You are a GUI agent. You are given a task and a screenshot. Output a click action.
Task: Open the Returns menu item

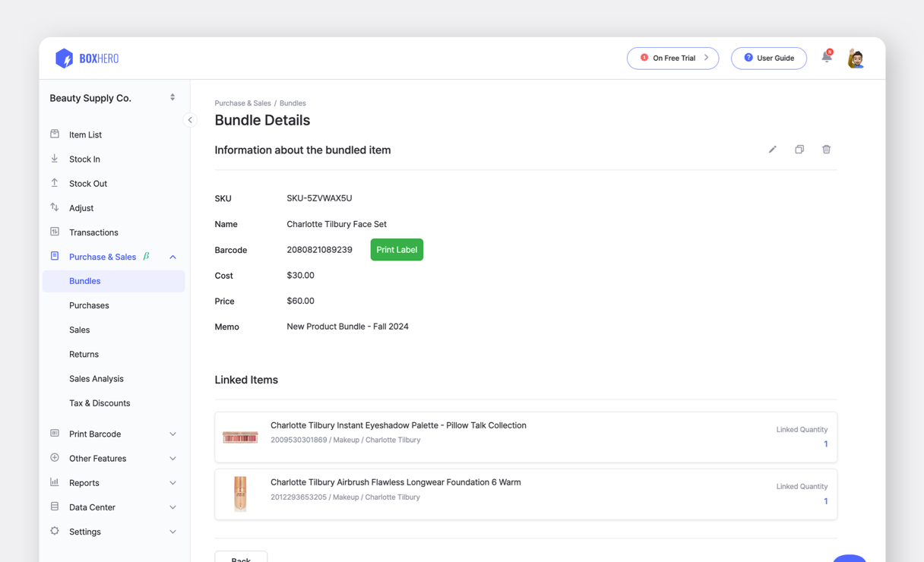click(x=84, y=354)
